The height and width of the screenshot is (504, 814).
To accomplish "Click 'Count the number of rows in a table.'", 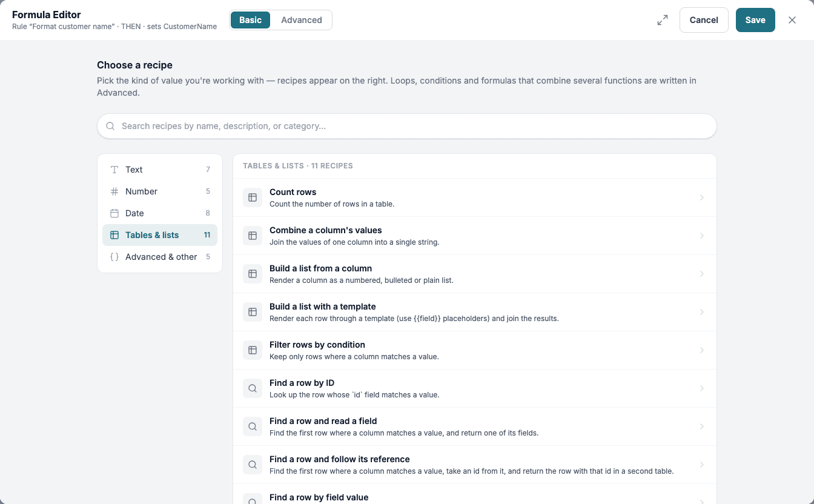I will click(332, 204).
